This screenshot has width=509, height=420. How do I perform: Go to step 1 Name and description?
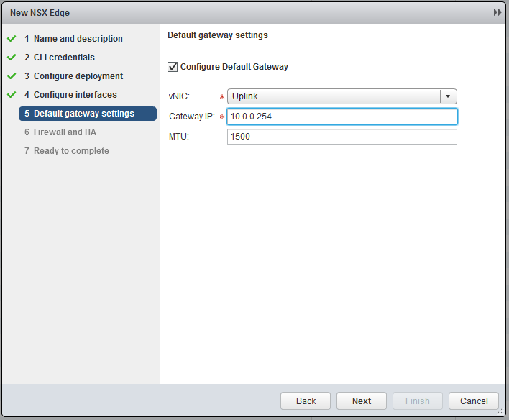coord(78,39)
